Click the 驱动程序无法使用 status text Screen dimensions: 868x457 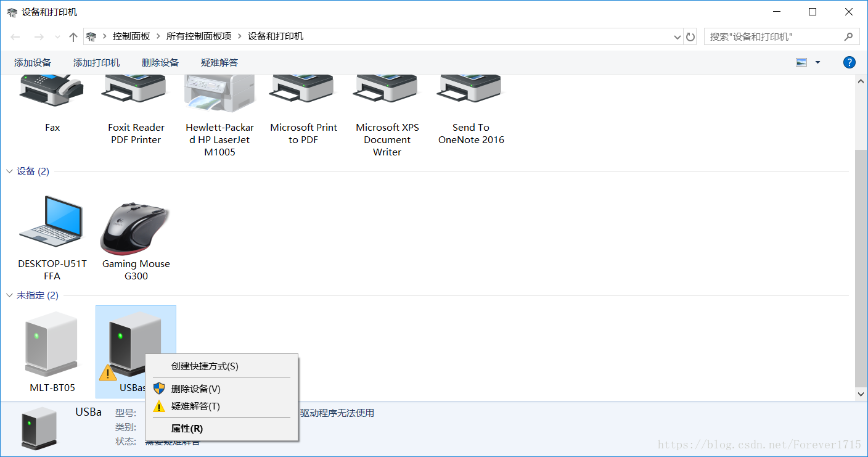337,413
